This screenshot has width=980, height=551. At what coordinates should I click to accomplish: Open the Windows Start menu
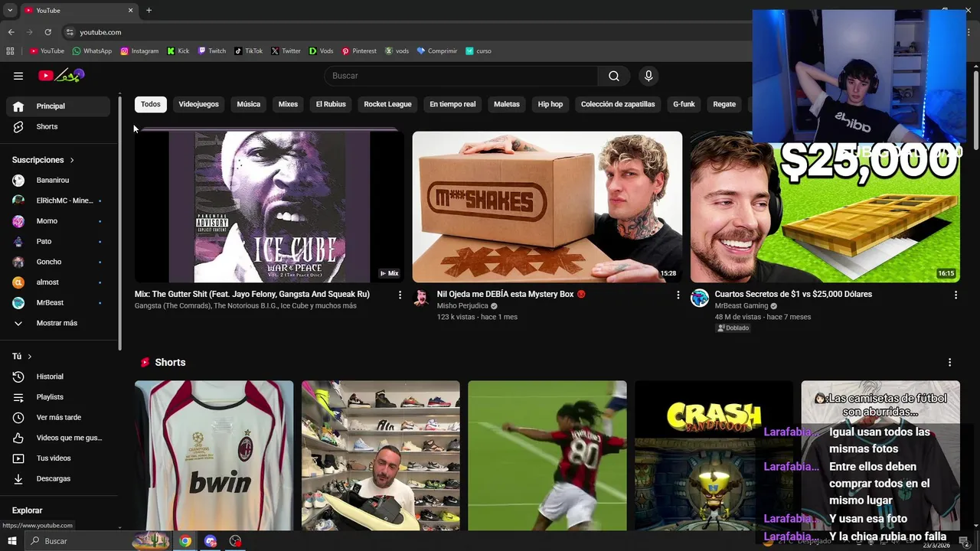point(11,541)
